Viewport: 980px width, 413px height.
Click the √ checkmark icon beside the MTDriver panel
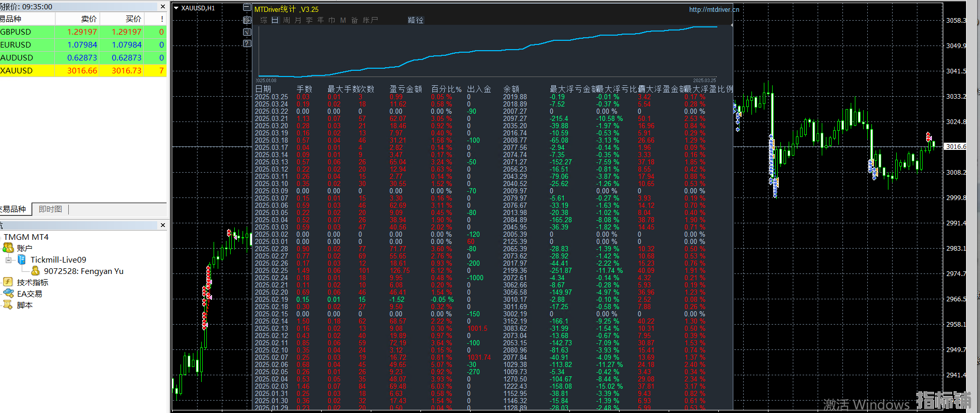247,32
